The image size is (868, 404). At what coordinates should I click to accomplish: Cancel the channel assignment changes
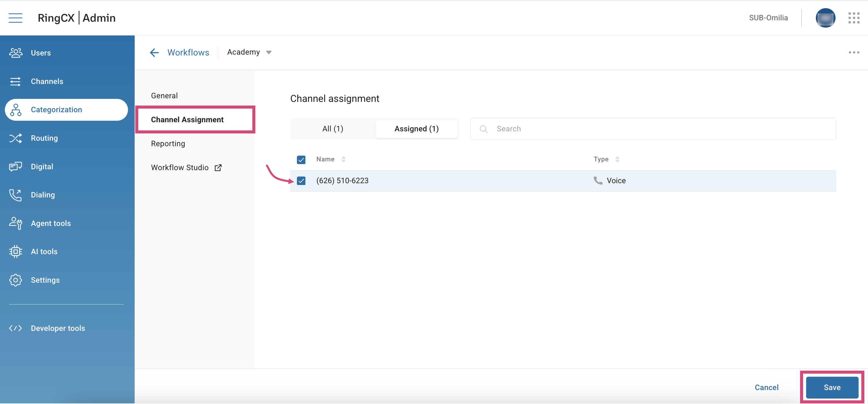pyautogui.click(x=767, y=387)
